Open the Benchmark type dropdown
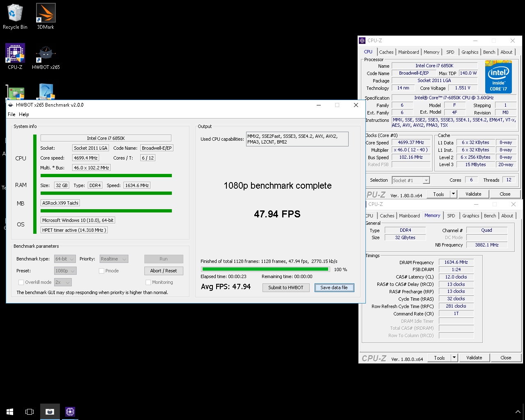 (x=65, y=259)
